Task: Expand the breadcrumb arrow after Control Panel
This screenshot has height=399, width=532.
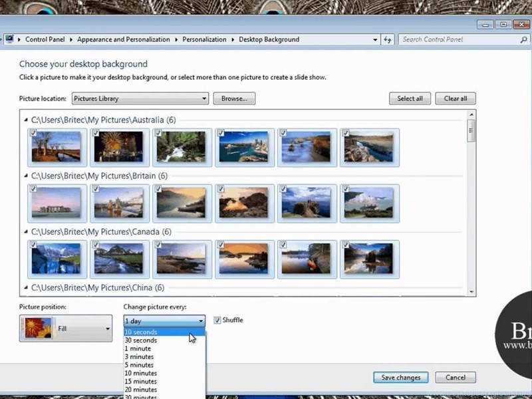Action: 71,40
